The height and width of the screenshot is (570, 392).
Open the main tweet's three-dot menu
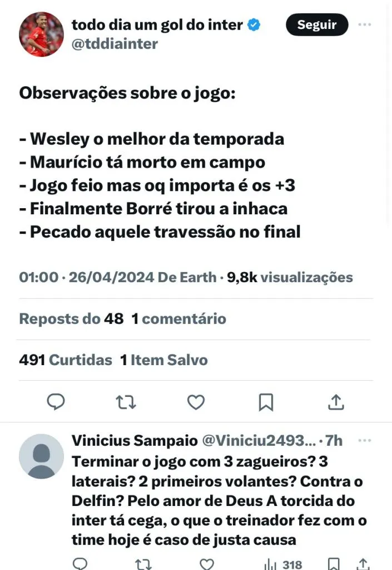[x=365, y=25]
